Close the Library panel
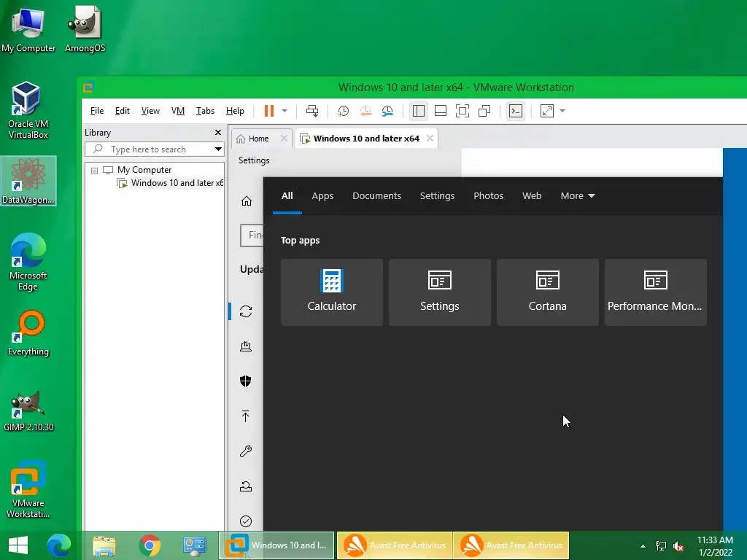747x560 pixels. point(217,133)
